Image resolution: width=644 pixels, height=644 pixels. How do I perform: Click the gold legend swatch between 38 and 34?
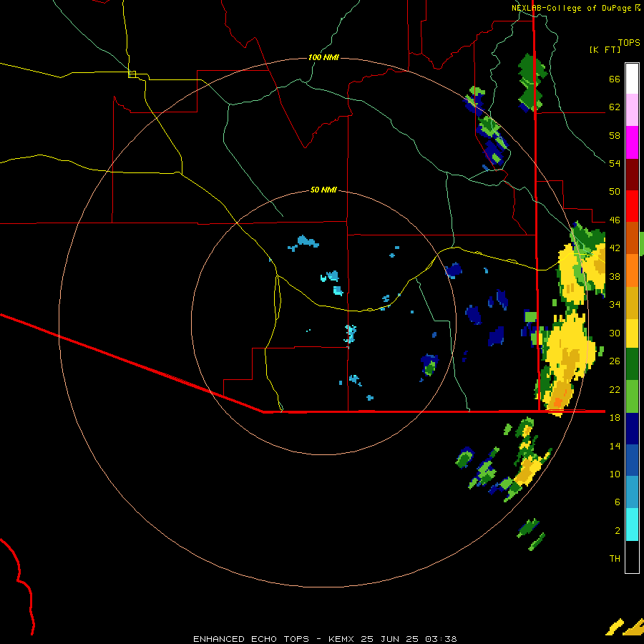[x=632, y=303]
